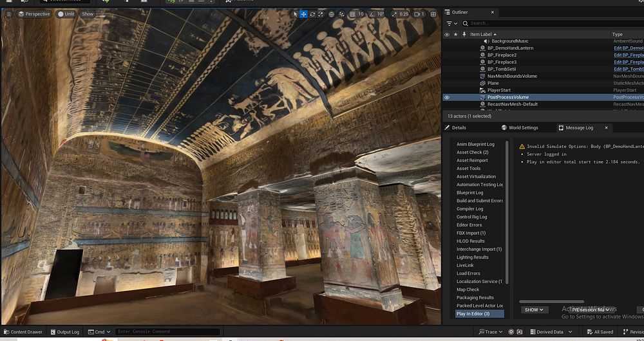Open the SHOW dropdown in Message Log
Viewport: 644px width, 341px height.
[x=534, y=309]
